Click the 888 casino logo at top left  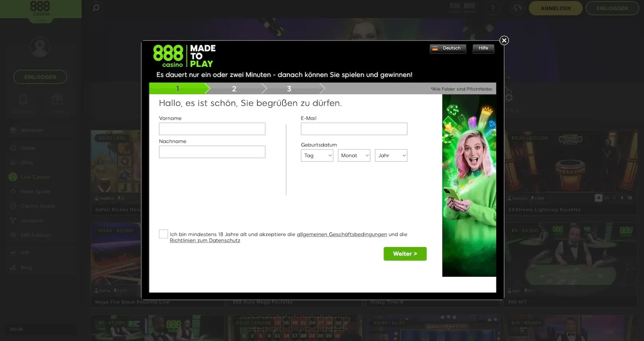click(40, 9)
